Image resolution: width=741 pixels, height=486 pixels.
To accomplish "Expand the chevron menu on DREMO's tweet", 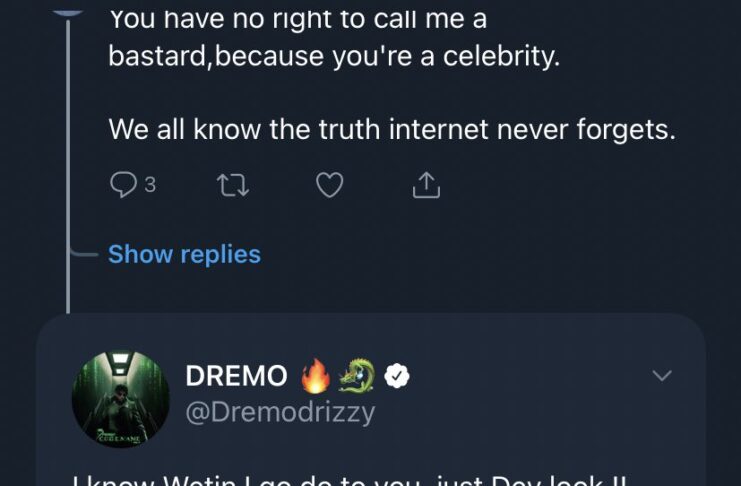I will (x=662, y=375).
